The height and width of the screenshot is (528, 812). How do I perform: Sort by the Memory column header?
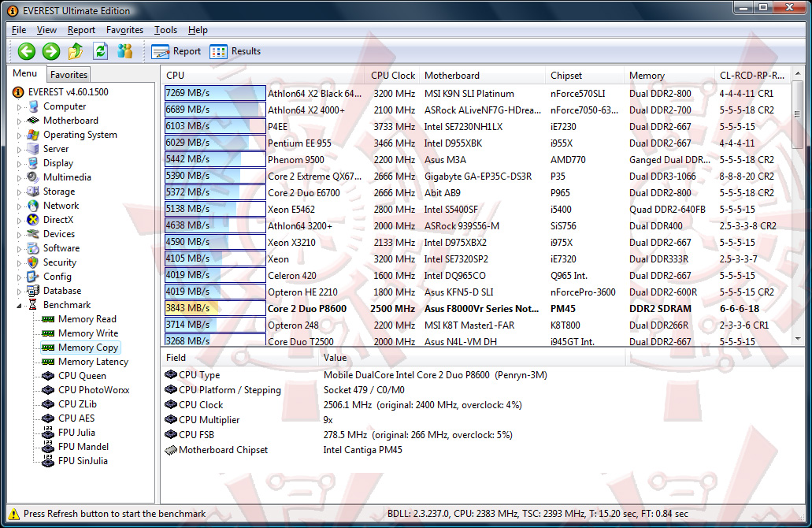[x=669, y=76]
